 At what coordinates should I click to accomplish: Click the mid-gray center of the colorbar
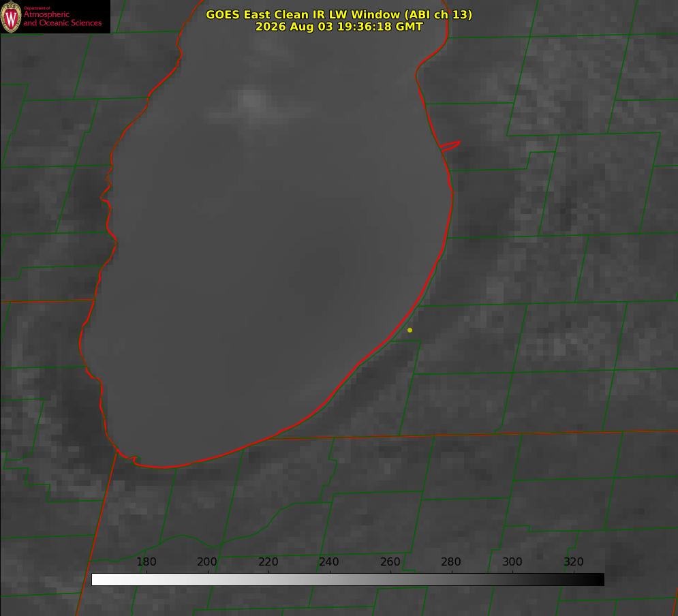tap(348, 580)
